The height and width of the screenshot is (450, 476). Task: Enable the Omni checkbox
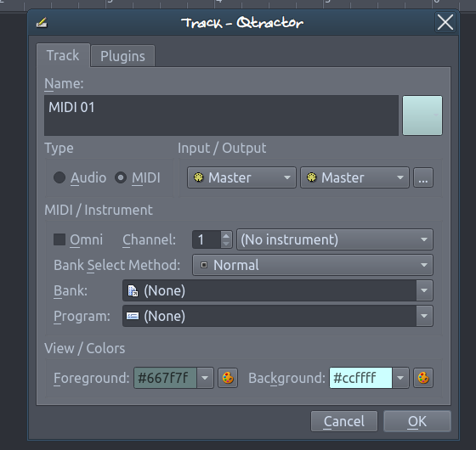59,239
